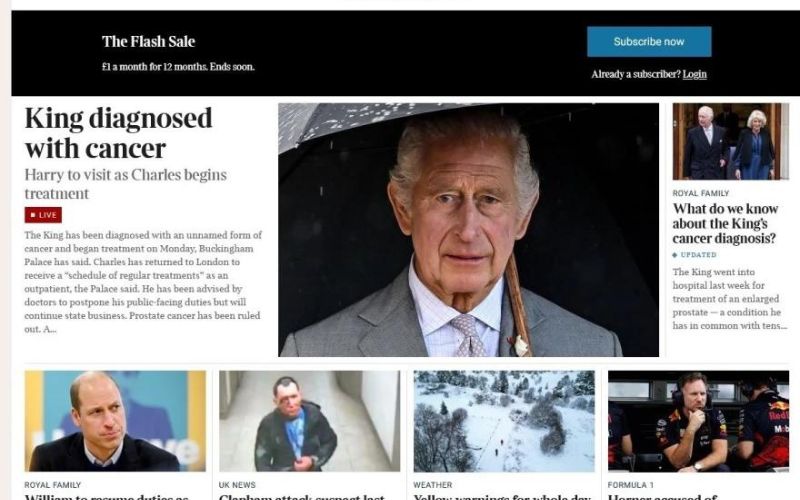Click the red LIVE badge
This screenshot has width=800, height=500.
(x=43, y=215)
